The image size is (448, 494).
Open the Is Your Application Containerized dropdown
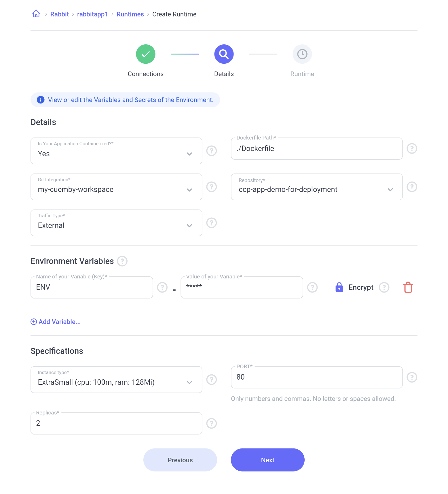pos(189,154)
